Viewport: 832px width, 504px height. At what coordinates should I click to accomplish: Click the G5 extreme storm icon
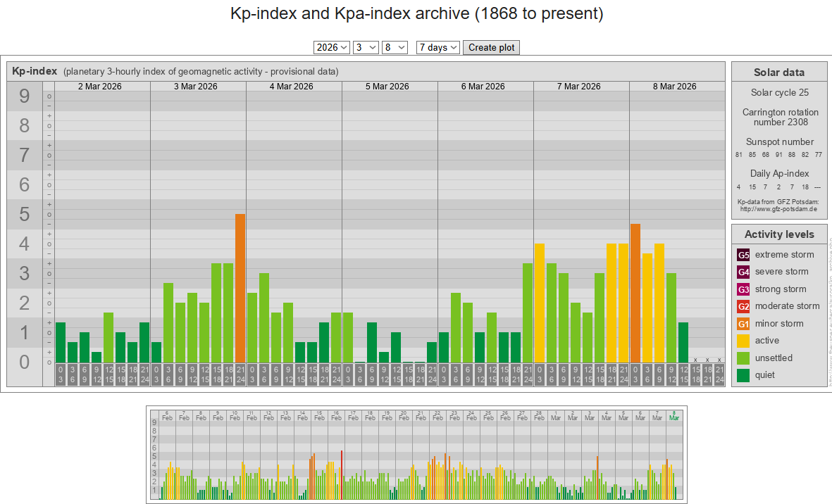click(x=743, y=255)
